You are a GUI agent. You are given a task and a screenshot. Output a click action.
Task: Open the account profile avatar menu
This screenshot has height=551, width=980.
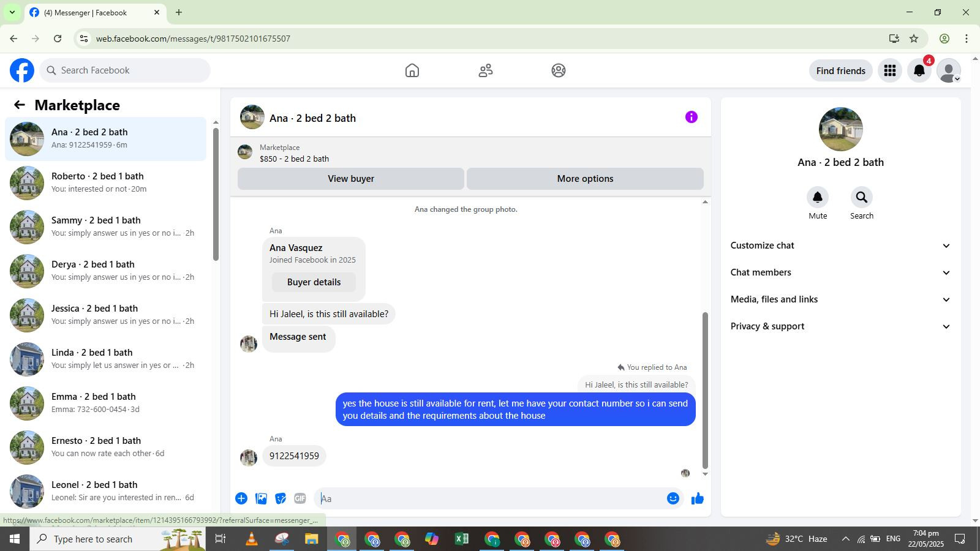pyautogui.click(x=949, y=70)
